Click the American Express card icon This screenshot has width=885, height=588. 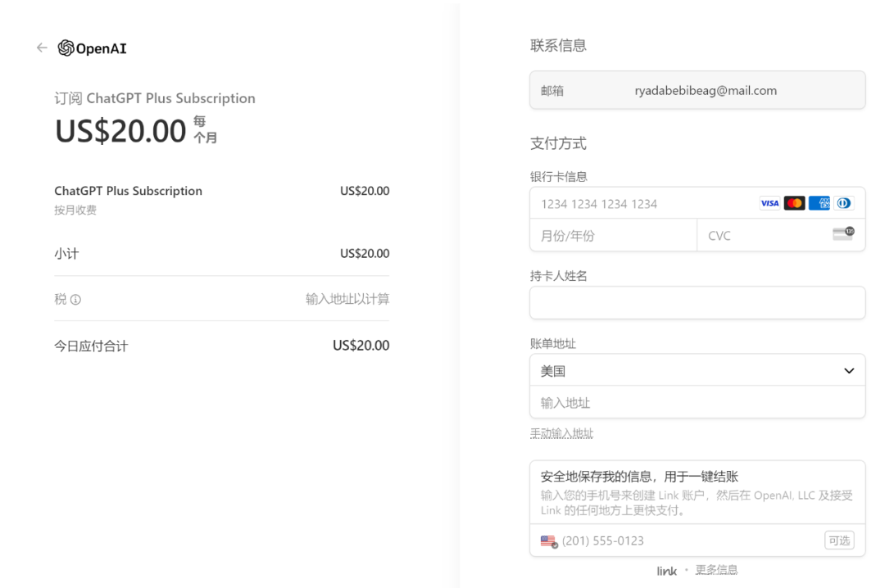point(819,203)
